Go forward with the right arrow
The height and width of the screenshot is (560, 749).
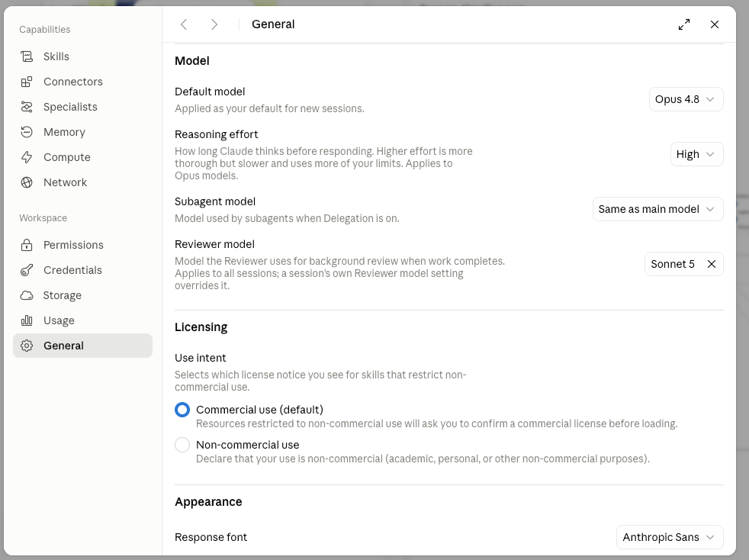pyautogui.click(x=214, y=24)
